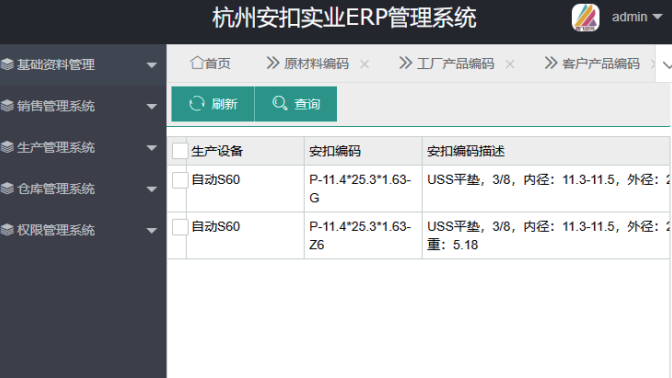Screen dimensions: 672x378
Task: Check the row with code P-11.4*25.3*1.63-G
Action: click(x=180, y=180)
